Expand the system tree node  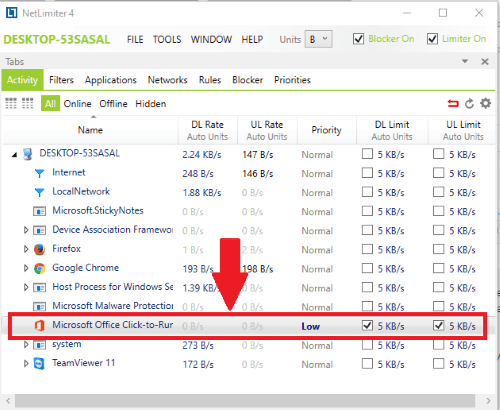(x=26, y=345)
